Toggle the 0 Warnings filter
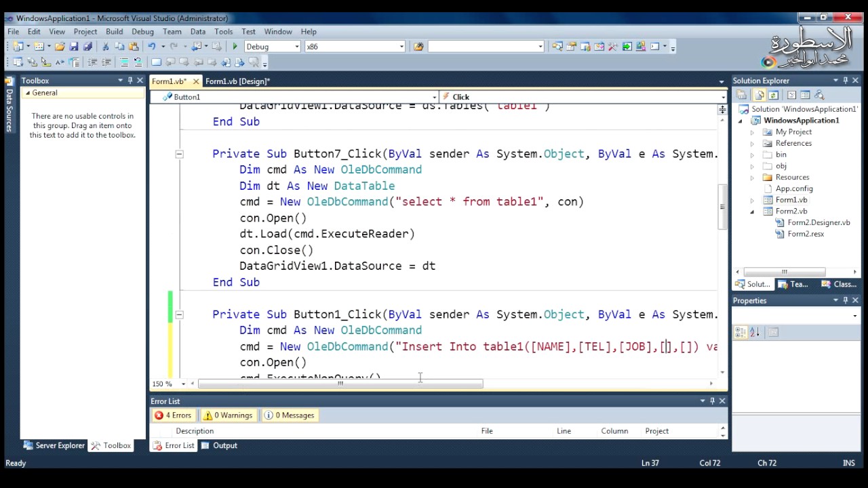 pos(228,415)
